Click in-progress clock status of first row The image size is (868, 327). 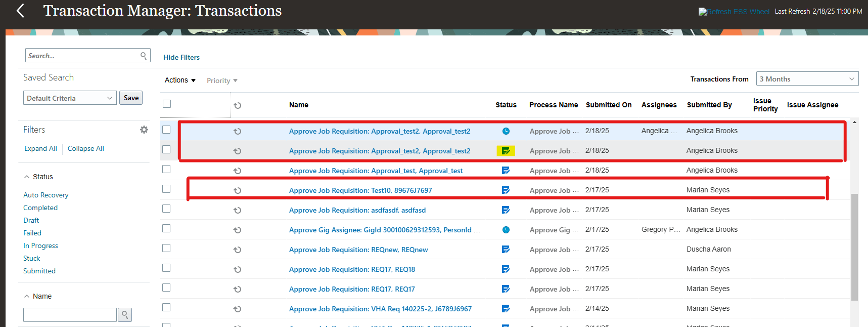(506, 131)
